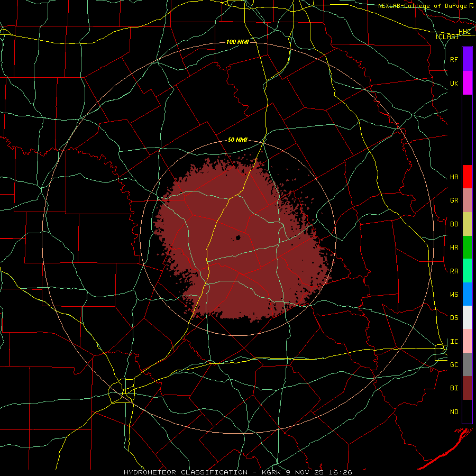Image resolution: width=476 pixels, height=476 pixels.
Task: Click the 50 NMI range ring label
Action: [x=237, y=140]
